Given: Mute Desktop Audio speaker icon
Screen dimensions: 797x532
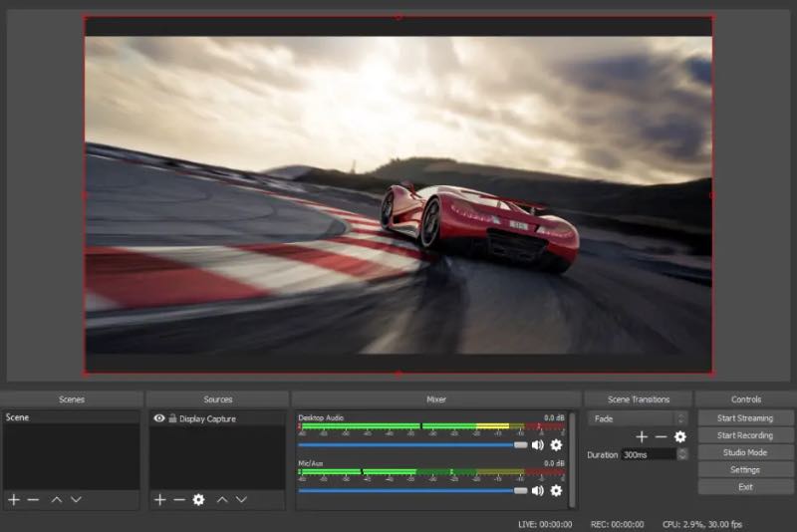Looking at the screenshot, I should tap(538, 445).
